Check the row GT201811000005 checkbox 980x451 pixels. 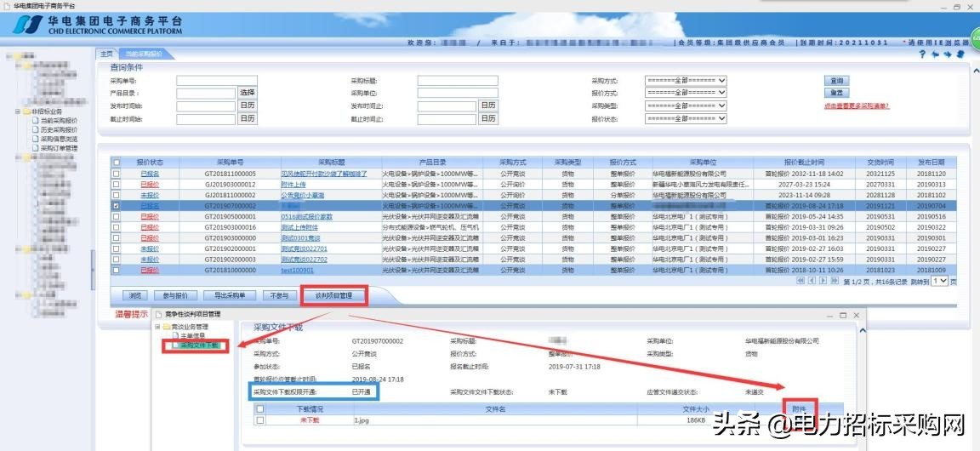[x=116, y=174]
